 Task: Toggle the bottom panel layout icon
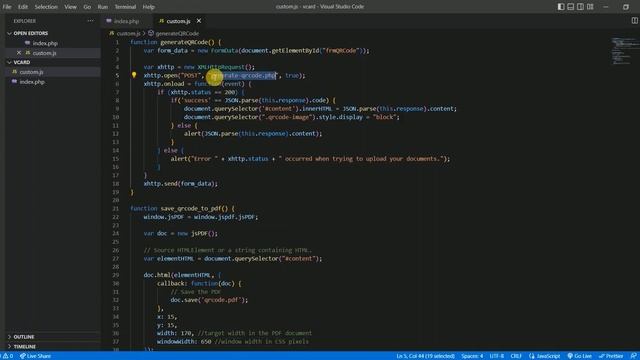[571, 7]
